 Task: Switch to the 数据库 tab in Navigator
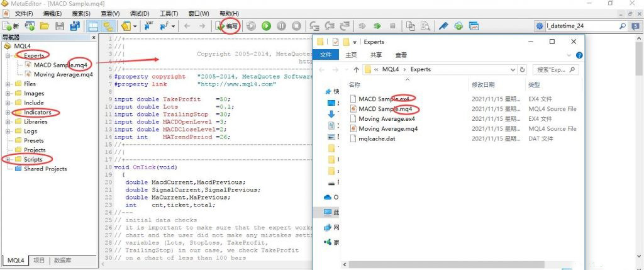coord(63,261)
